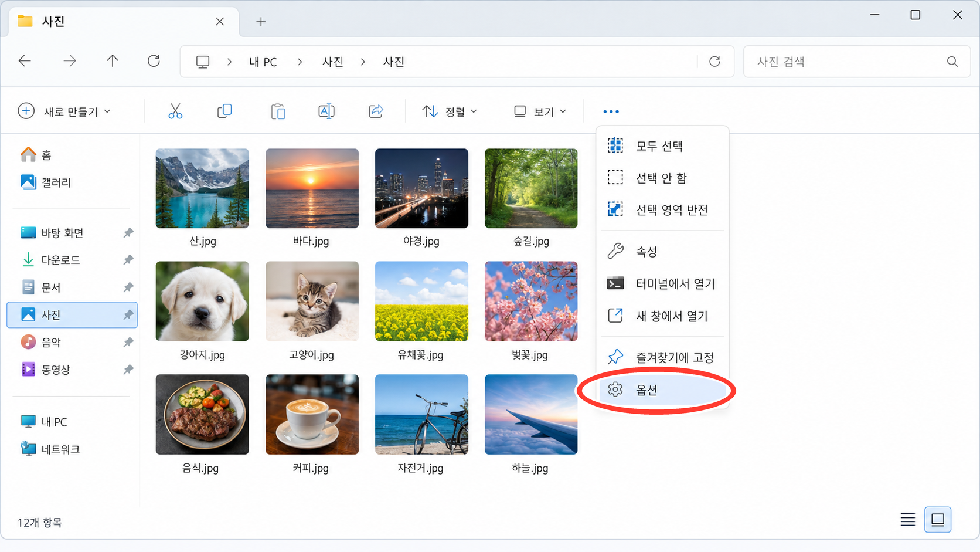This screenshot has width=980, height=552.
Task: Expand chevron before 내 PC in path
Action: [229, 62]
